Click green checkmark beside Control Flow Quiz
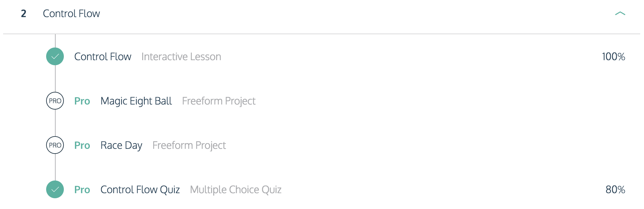Image resolution: width=644 pixels, height=209 pixels. point(55,189)
